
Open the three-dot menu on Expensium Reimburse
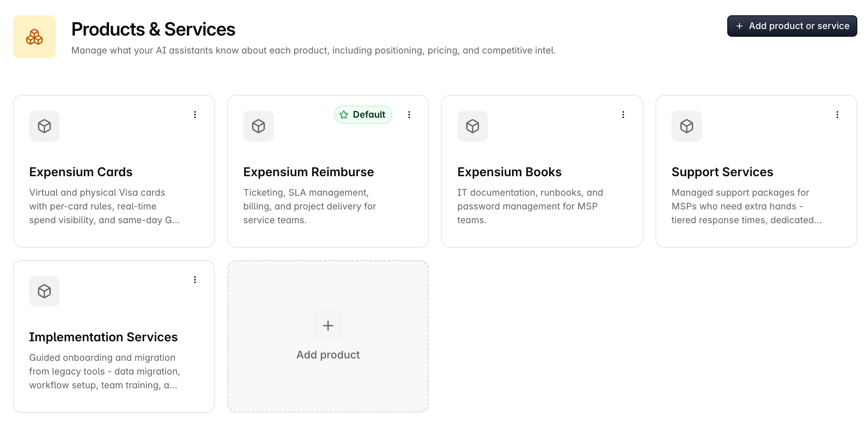409,115
